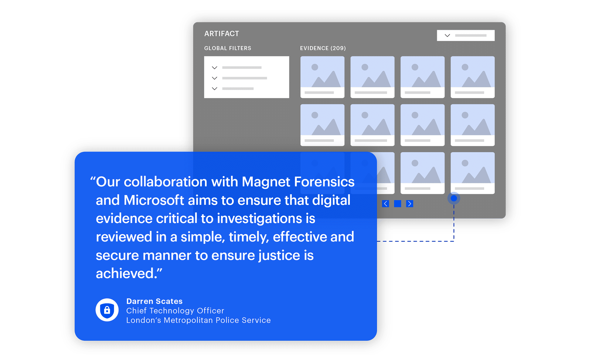Click the Evidence (209) heading
Image resolution: width=592 pixels, height=364 pixels.
coord(323,48)
